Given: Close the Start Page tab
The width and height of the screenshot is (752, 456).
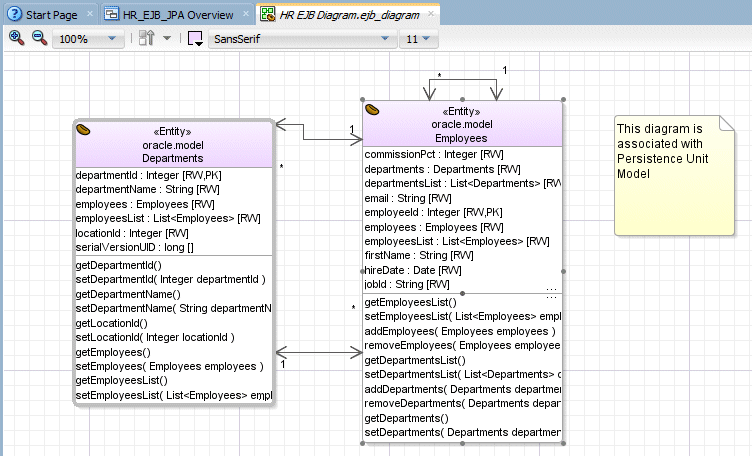Looking at the screenshot, I should 90,14.
